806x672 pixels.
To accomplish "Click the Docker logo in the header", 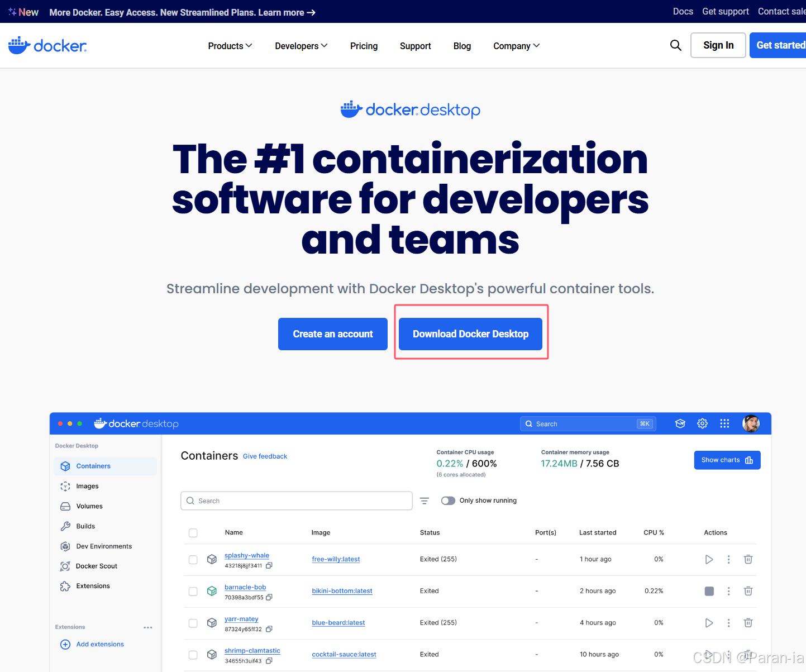I will point(47,45).
